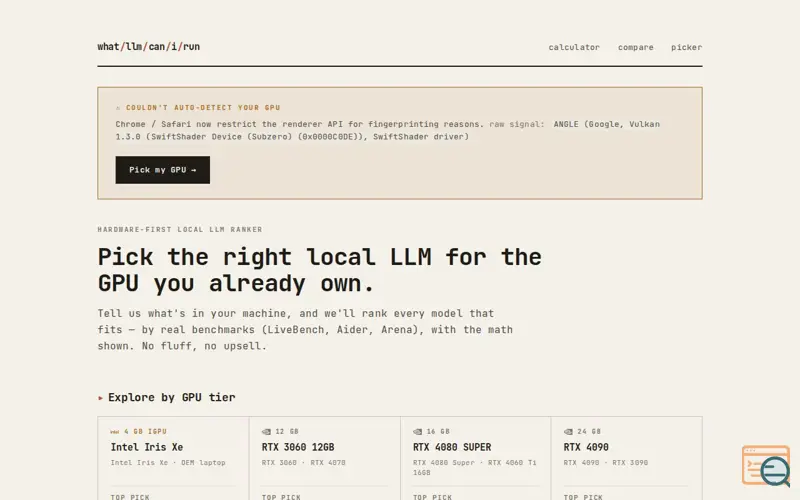Click the Explore by GPU tier arrow marker
The image size is (800, 500).
(101, 398)
